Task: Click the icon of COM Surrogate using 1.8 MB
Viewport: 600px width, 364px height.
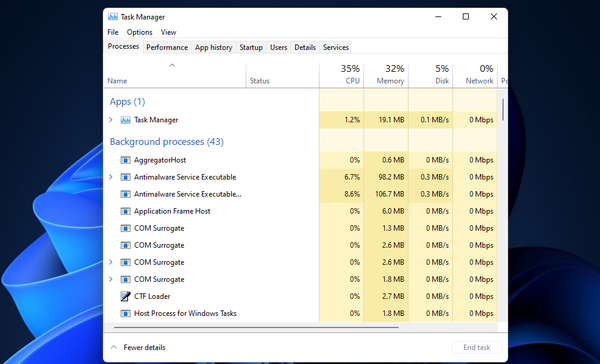Action: pos(126,279)
